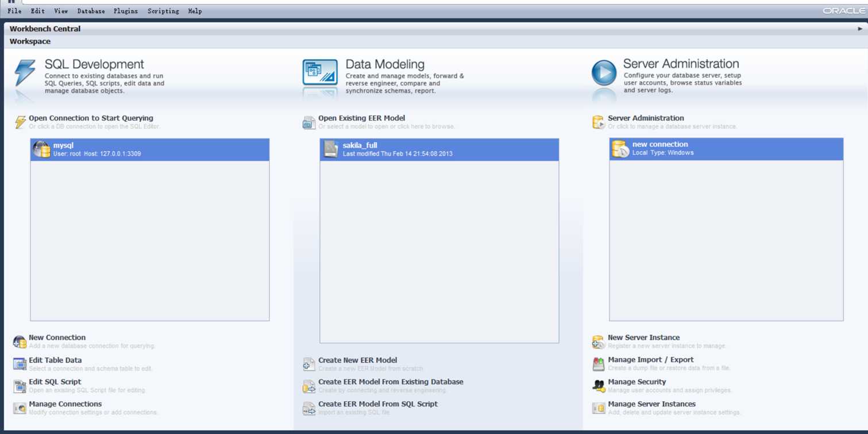Click the new connection server icon
868x434 pixels.
[620, 149]
